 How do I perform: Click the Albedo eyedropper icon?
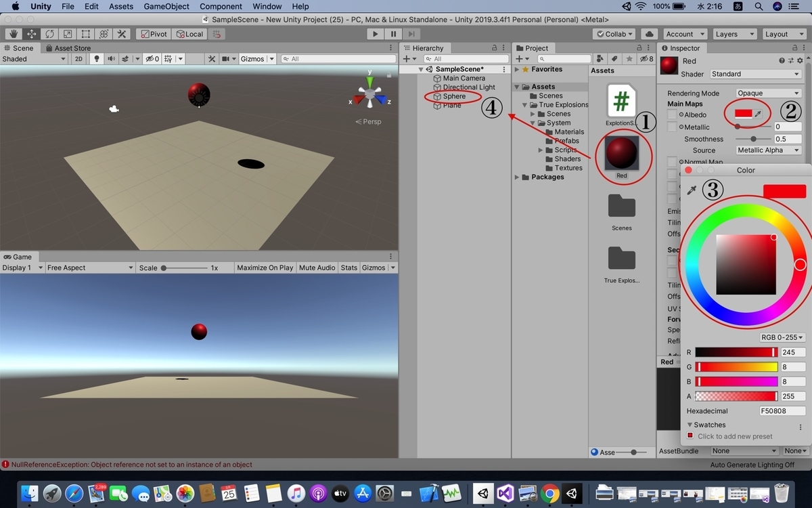pyautogui.click(x=759, y=114)
